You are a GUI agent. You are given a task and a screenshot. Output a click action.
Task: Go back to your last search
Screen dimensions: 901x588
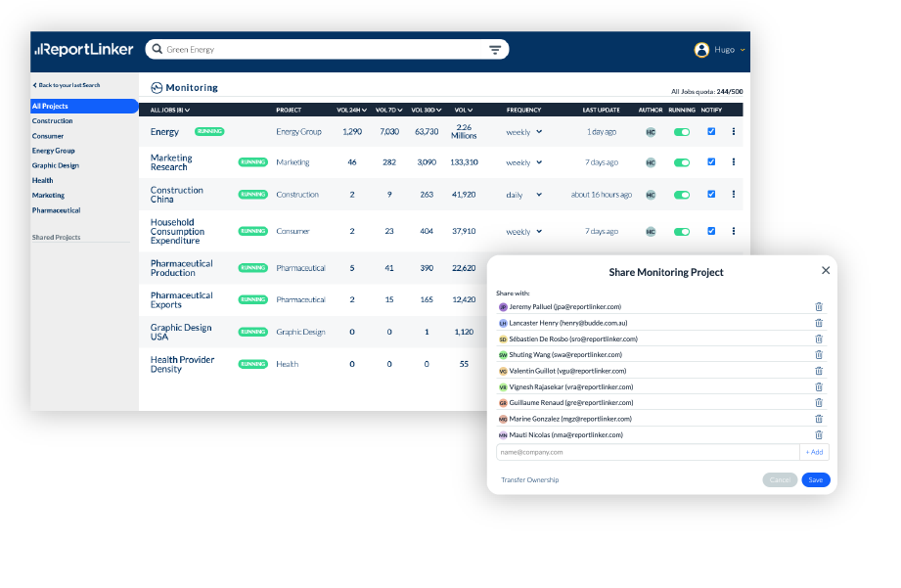coord(67,85)
